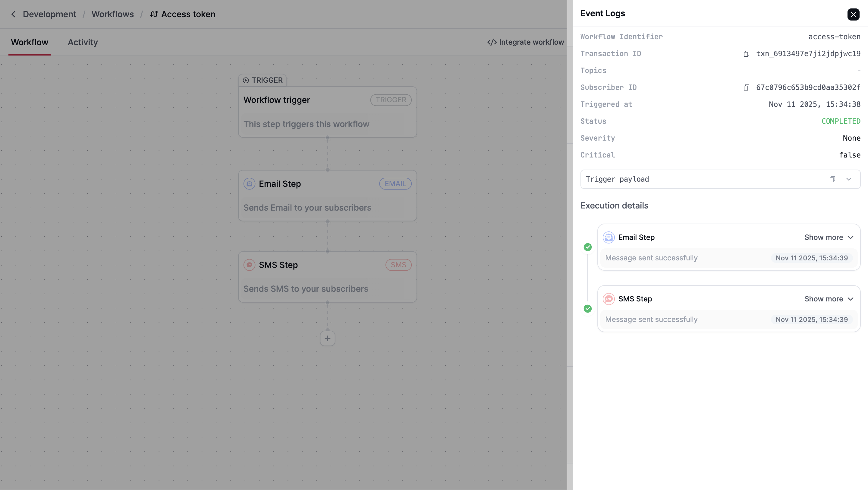The height and width of the screenshot is (490, 868).
Task: Click the Email Step icon on workflow canvas
Action: point(249,184)
